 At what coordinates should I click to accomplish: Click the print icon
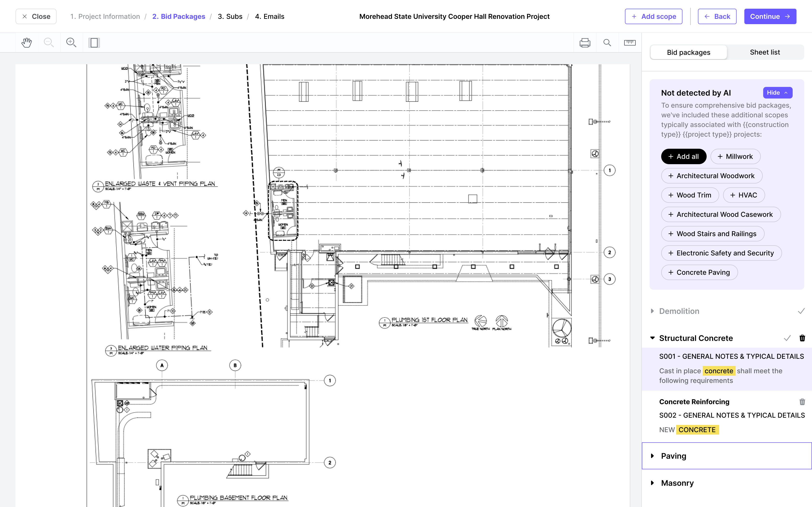585,42
